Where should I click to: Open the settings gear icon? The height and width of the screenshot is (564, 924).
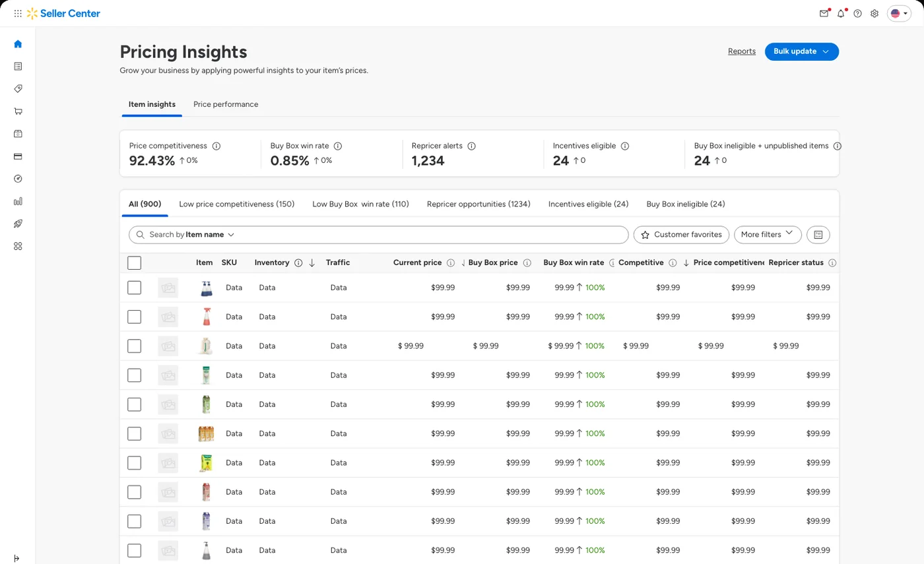pos(874,13)
